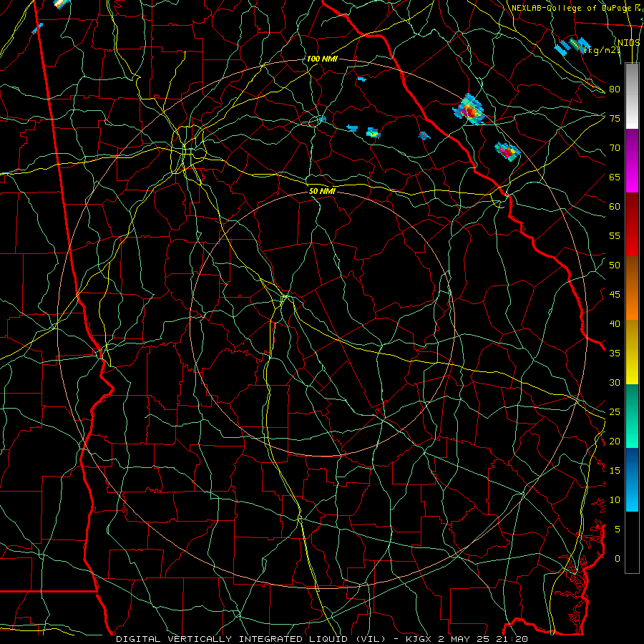Click the KJGX radar station identifier

(x=420, y=639)
